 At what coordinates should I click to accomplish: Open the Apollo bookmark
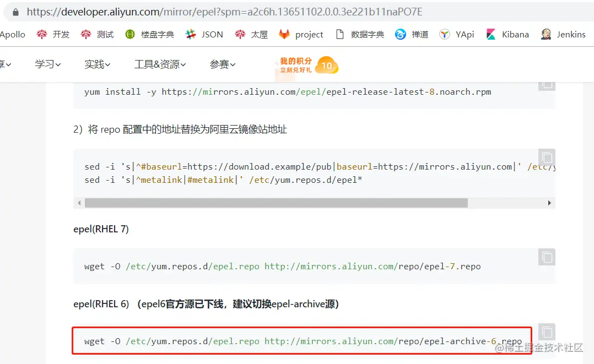click(12, 35)
